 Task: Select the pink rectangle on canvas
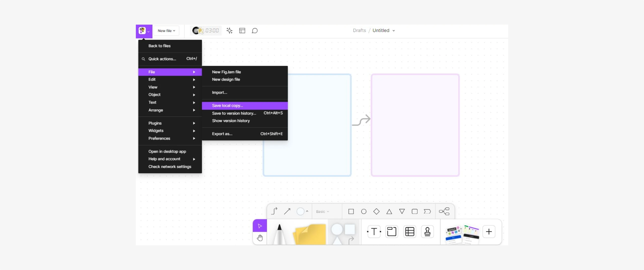tap(415, 125)
